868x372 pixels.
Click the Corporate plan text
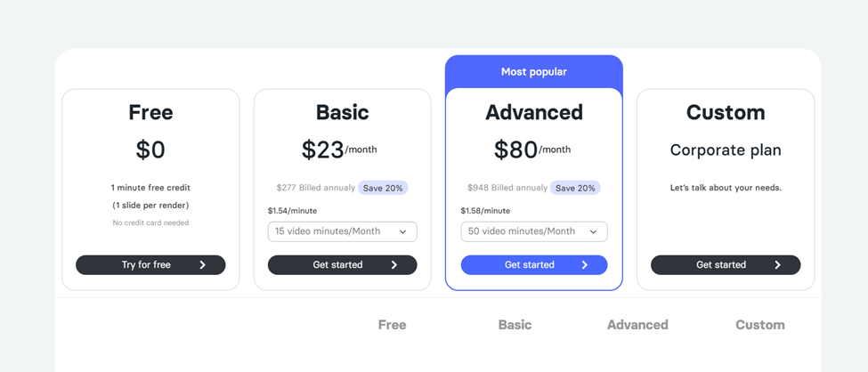pos(726,150)
